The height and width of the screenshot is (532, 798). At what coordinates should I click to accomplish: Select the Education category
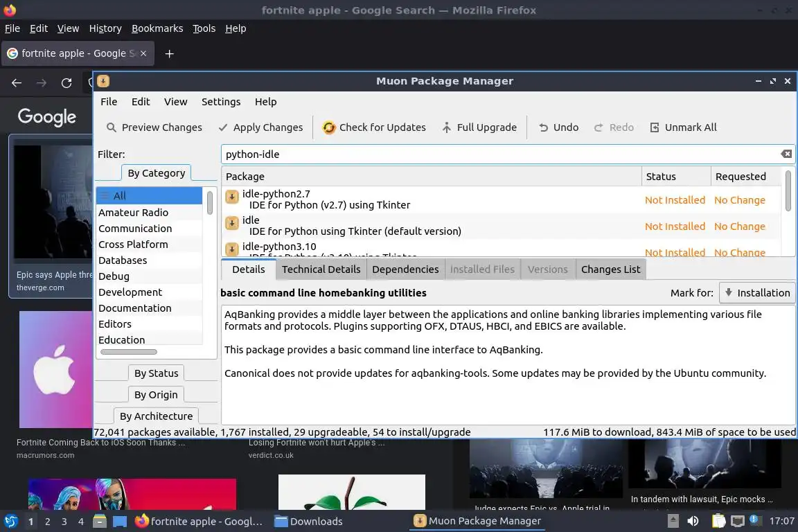[x=150, y=339]
